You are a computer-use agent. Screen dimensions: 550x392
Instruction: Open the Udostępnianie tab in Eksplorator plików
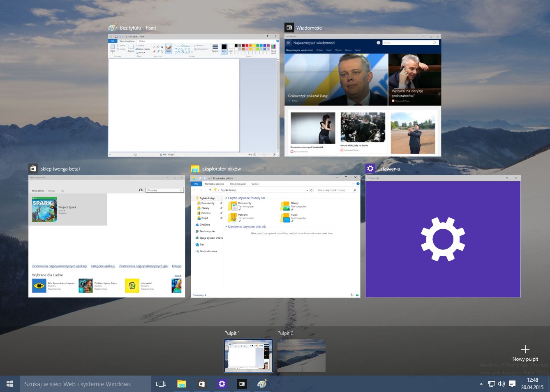(x=238, y=184)
